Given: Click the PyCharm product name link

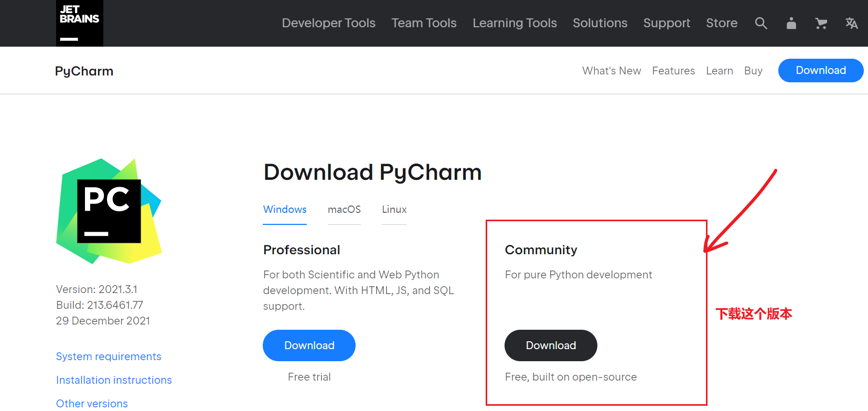Looking at the screenshot, I should (x=84, y=71).
